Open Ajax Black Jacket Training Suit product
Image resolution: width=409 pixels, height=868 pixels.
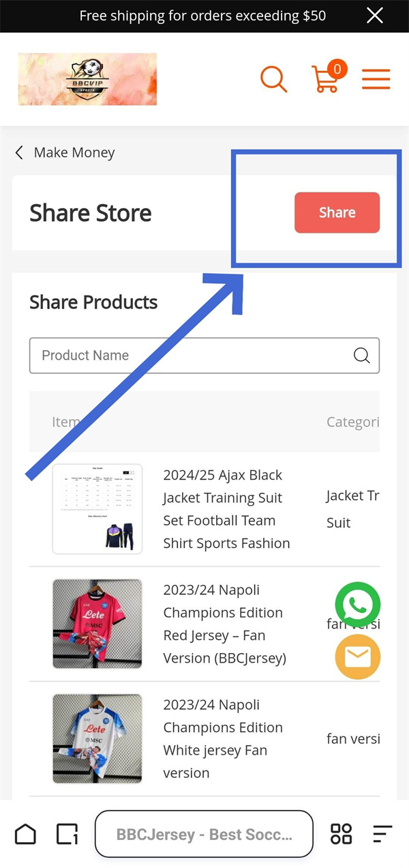coord(226,509)
